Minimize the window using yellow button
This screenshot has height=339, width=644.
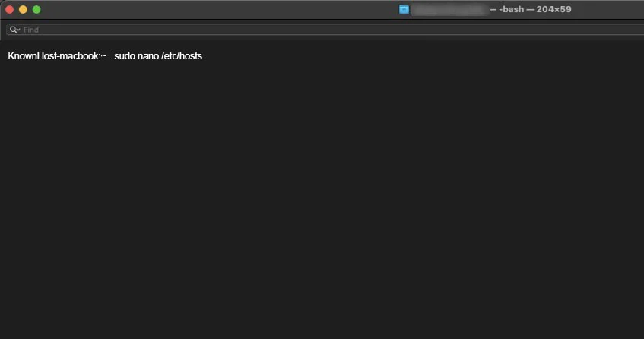[x=23, y=9]
